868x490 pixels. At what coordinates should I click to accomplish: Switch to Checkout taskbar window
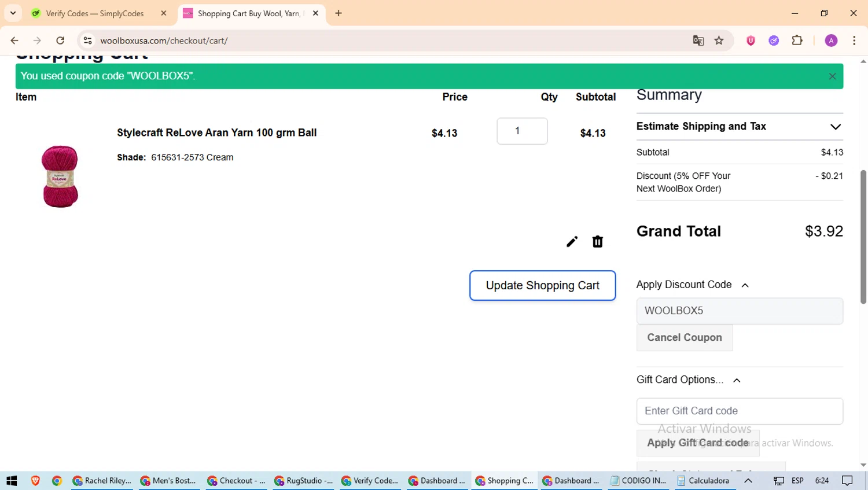[236, 481]
